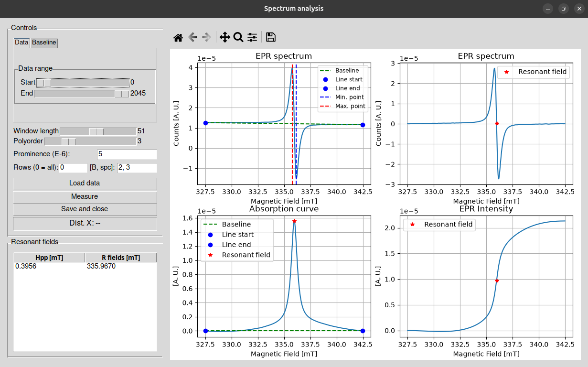Click the End range slider
Viewport: 588px width, 367px height.
[x=82, y=94]
